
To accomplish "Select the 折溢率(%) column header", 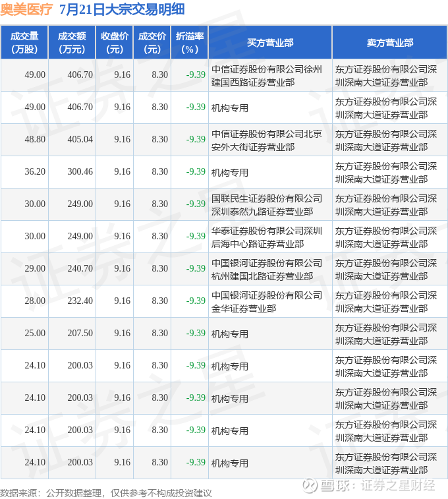I will pos(190,43).
